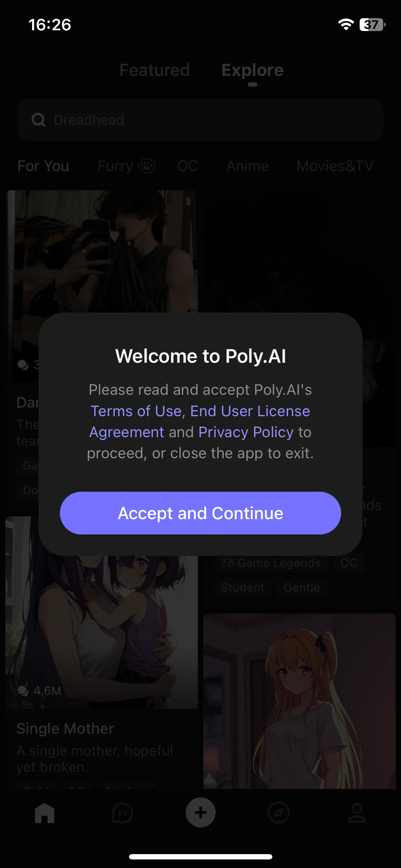401x868 pixels.
Task: Select the Movies&TV category
Action: pyautogui.click(x=335, y=166)
